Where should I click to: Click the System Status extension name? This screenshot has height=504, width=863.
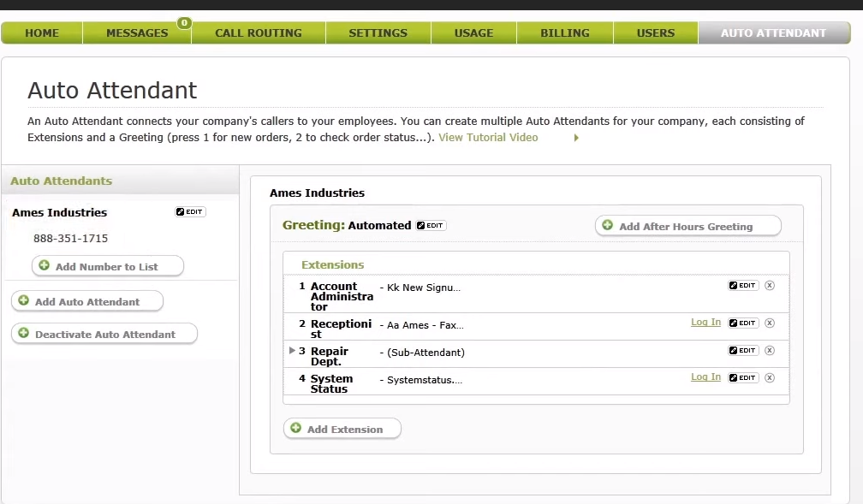point(332,383)
